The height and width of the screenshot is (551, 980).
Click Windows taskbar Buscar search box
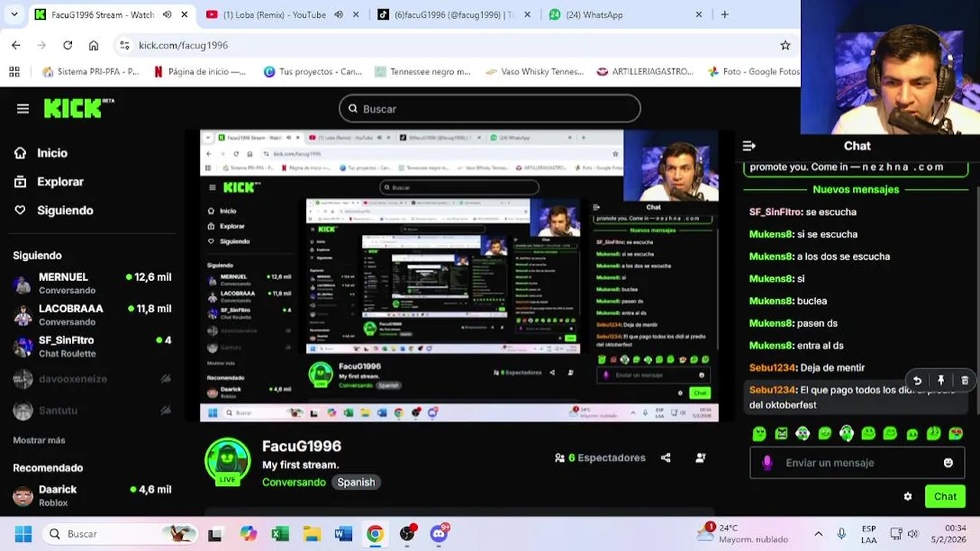[120, 533]
